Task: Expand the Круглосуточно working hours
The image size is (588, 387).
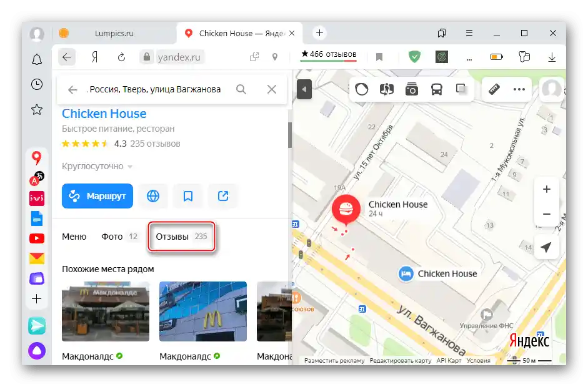Action: (97, 166)
